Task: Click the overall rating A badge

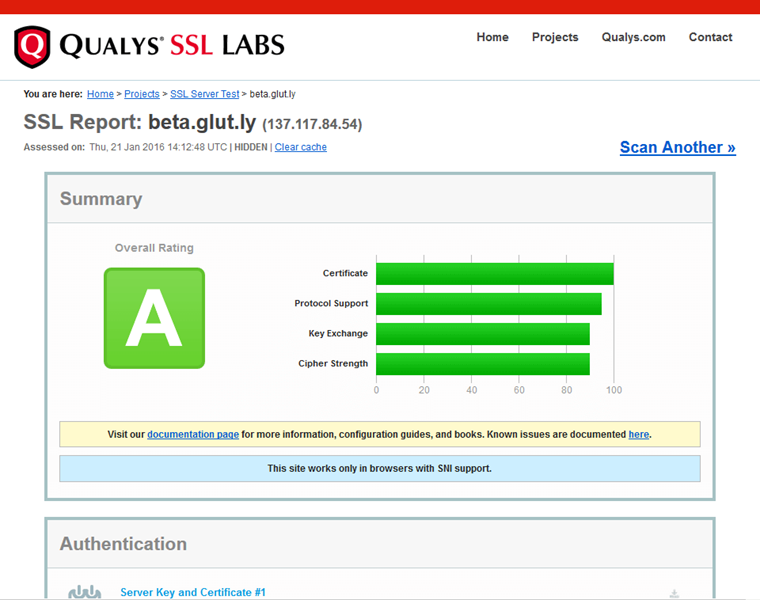Action: [x=154, y=318]
